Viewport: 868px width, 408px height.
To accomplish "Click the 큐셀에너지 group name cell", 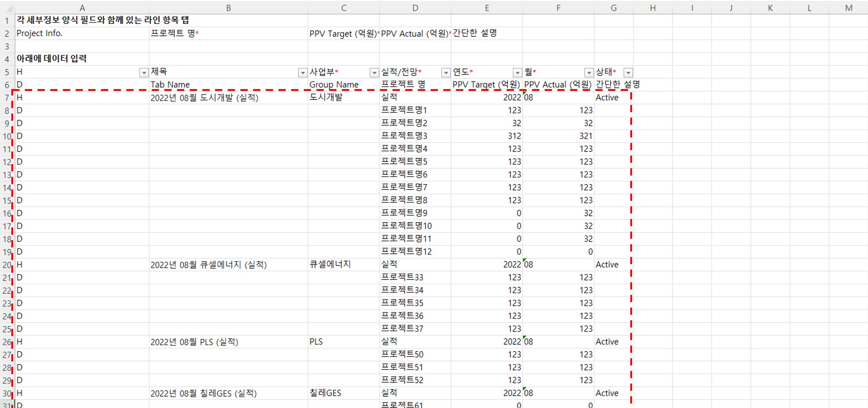I will click(330, 265).
